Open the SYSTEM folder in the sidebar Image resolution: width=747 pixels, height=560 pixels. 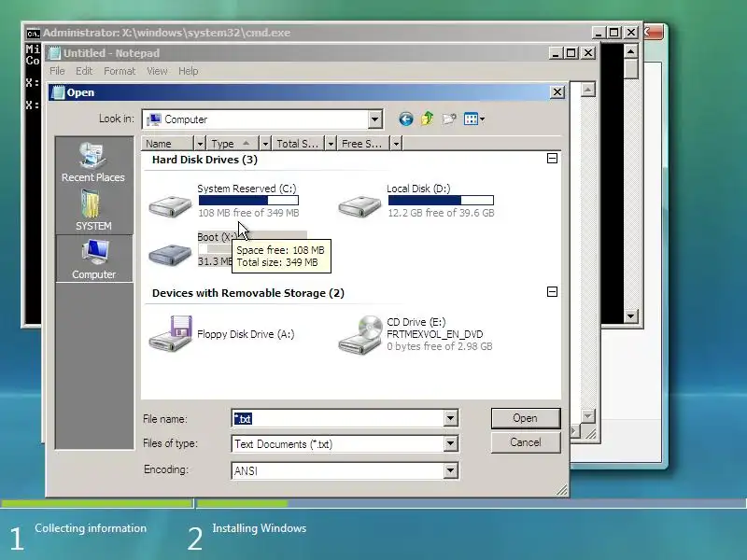[x=93, y=210]
